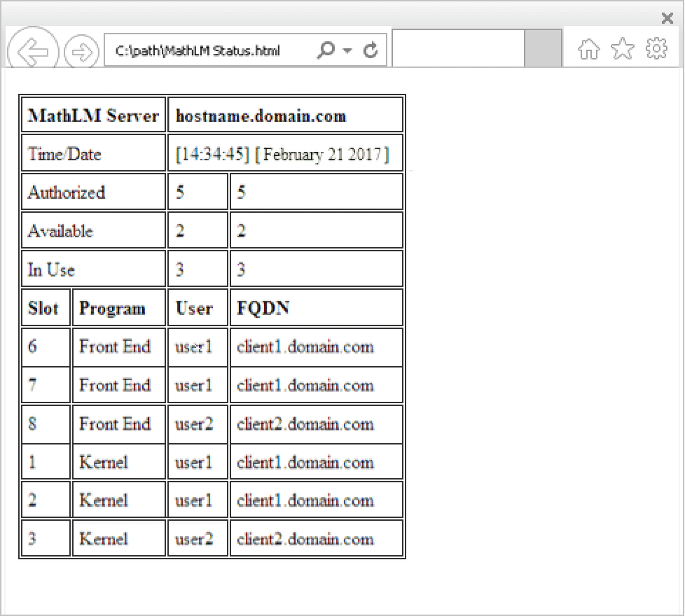Select client2.domain.com in slot 8 row
This screenshot has width=685, height=616.
(316, 424)
